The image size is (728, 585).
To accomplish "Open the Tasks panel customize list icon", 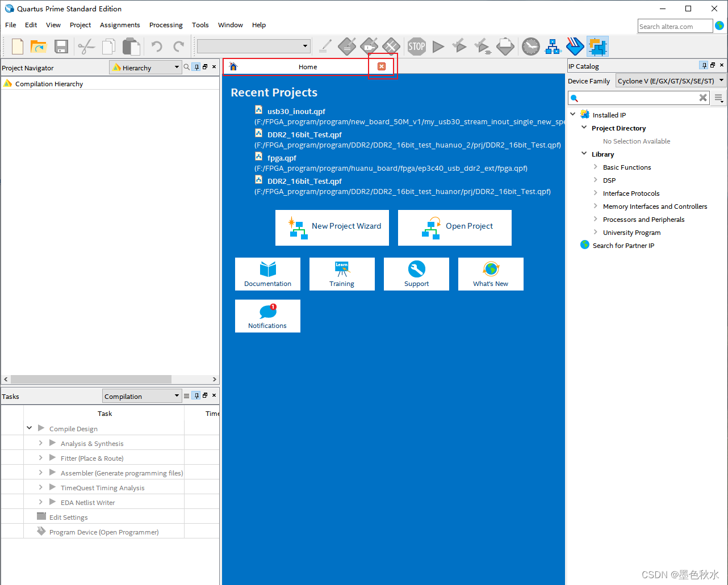I will 186,395.
